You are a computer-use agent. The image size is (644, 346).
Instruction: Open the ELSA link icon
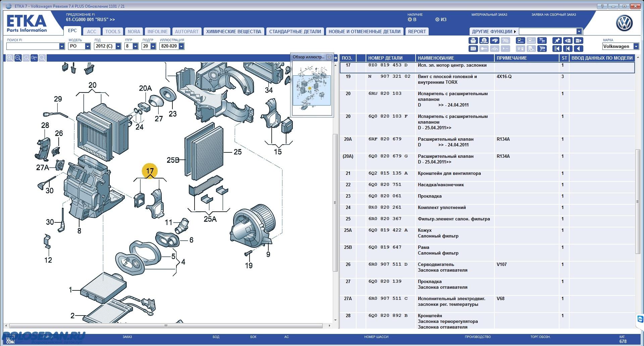point(520,41)
